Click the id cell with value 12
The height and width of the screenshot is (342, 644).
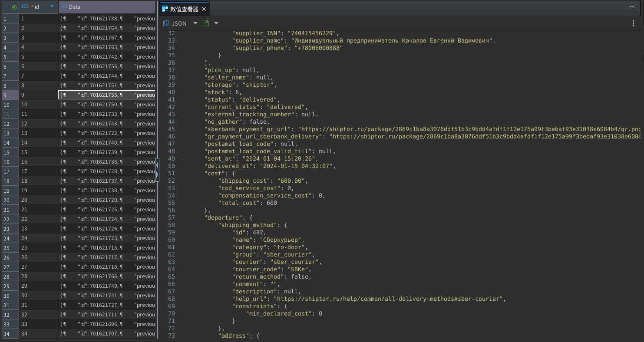pos(38,124)
